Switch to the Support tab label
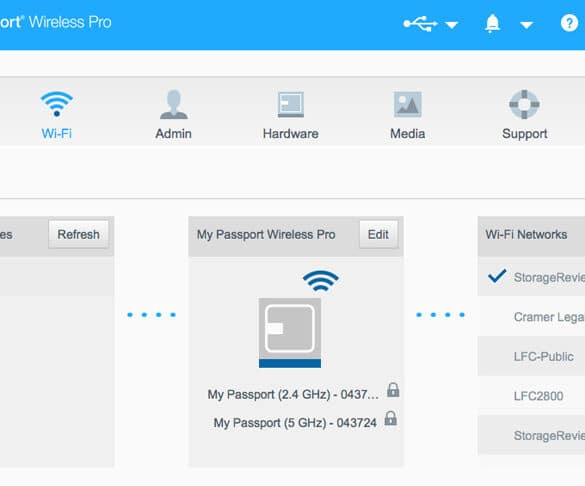The height and width of the screenshot is (486, 585). coord(525,134)
